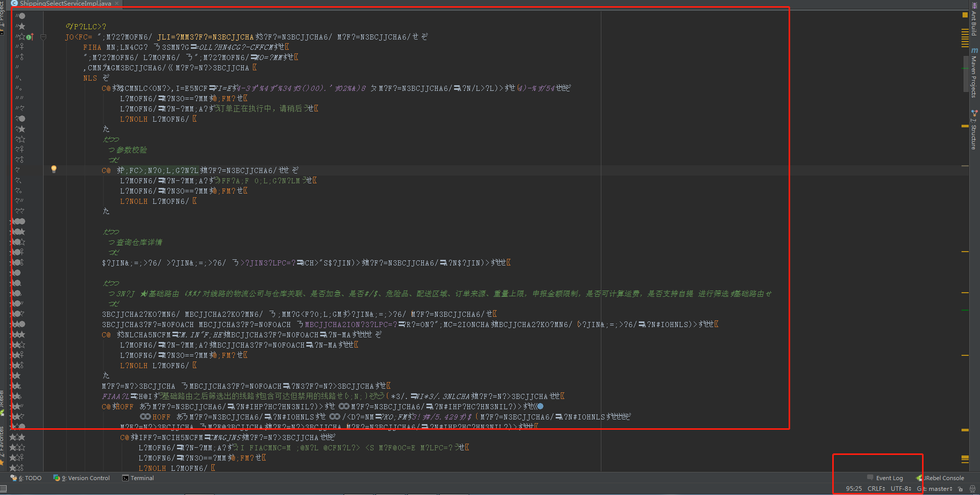Click the Terminal tool window icon
The height and width of the screenshot is (495, 980).
125,478
